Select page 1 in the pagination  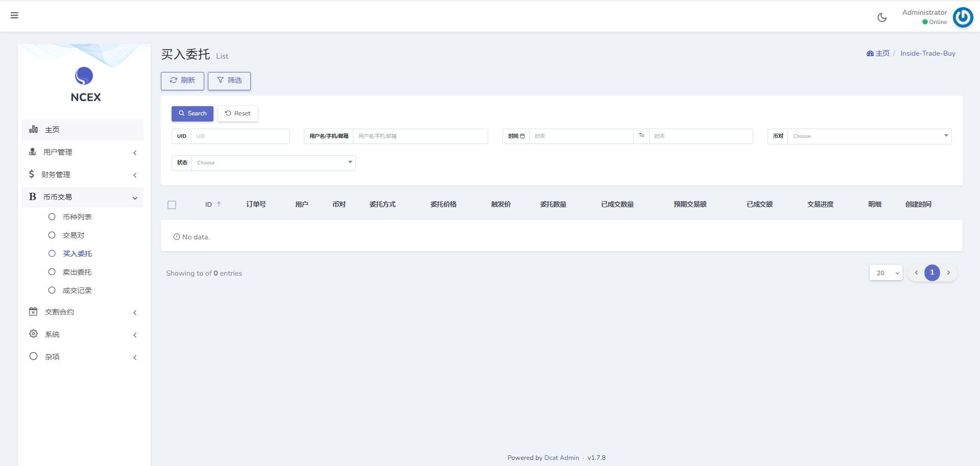click(x=932, y=273)
